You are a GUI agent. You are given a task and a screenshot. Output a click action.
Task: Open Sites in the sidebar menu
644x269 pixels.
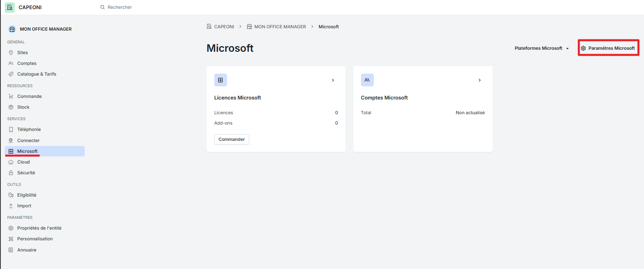pyautogui.click(x=45, y=53)
